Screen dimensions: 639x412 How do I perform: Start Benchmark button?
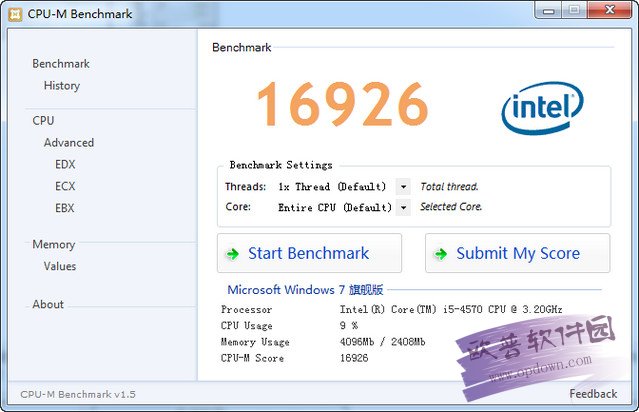(x=309, y=253)
